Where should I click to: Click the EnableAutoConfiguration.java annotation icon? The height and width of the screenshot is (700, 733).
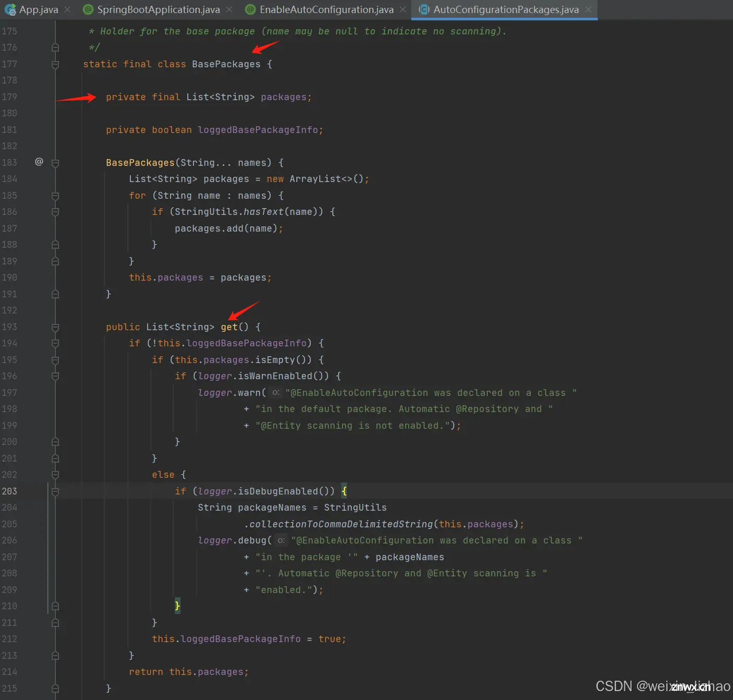(250, 9)
